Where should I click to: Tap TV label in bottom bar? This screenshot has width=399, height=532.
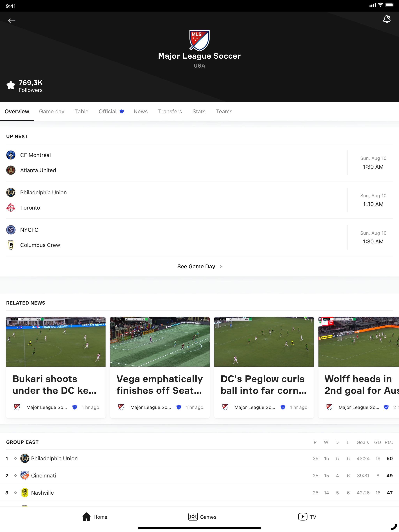pyautogui.click(x=313, y=517)
